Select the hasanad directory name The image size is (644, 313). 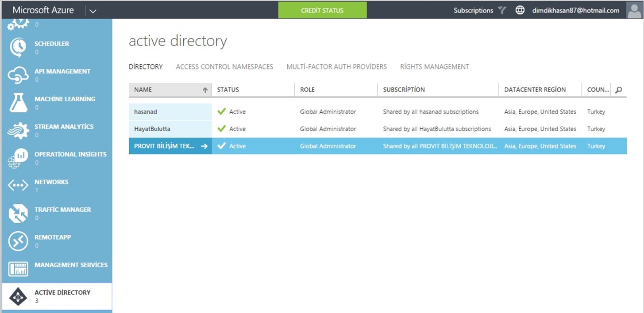pos(146,112)
